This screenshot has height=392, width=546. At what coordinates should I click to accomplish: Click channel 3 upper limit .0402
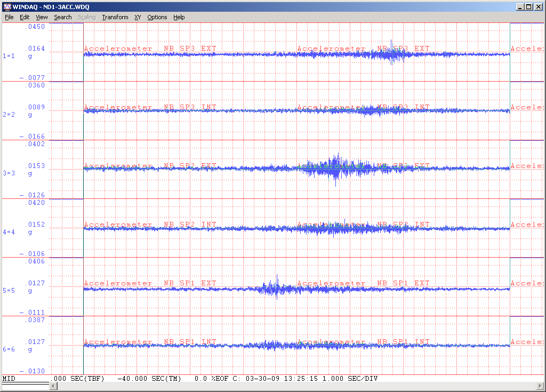tap(35, 143)
